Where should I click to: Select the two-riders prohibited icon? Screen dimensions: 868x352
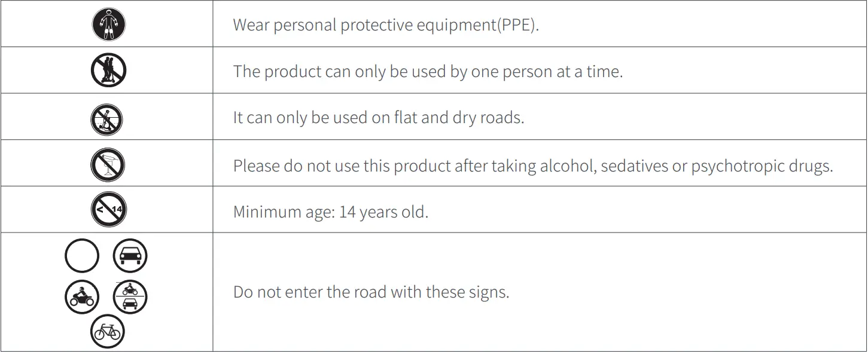(109, 70)
